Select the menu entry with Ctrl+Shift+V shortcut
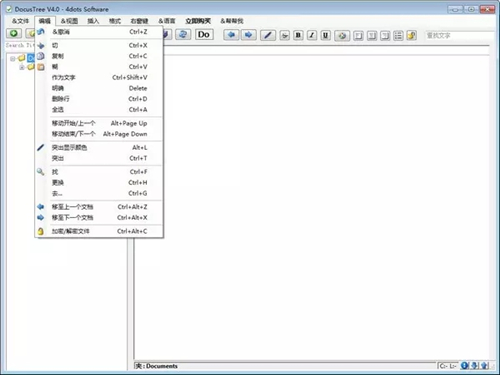 (99, 78)
